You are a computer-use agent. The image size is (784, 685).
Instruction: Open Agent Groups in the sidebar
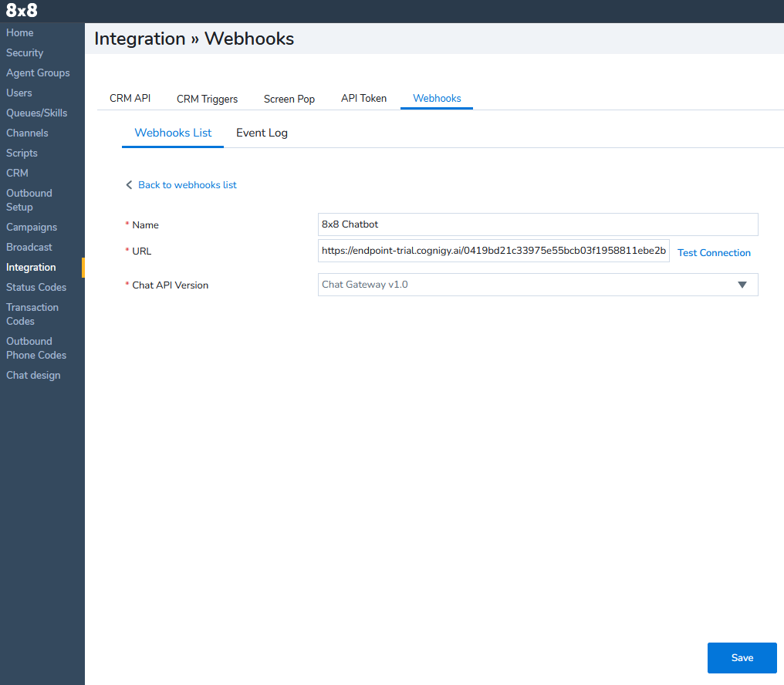38,73
